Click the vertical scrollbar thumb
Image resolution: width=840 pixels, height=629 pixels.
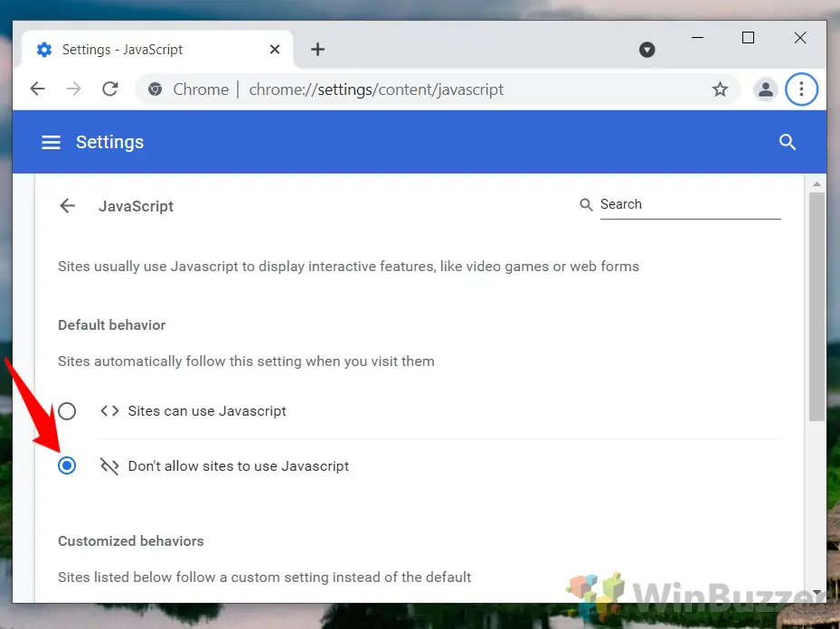coord(816,305)
